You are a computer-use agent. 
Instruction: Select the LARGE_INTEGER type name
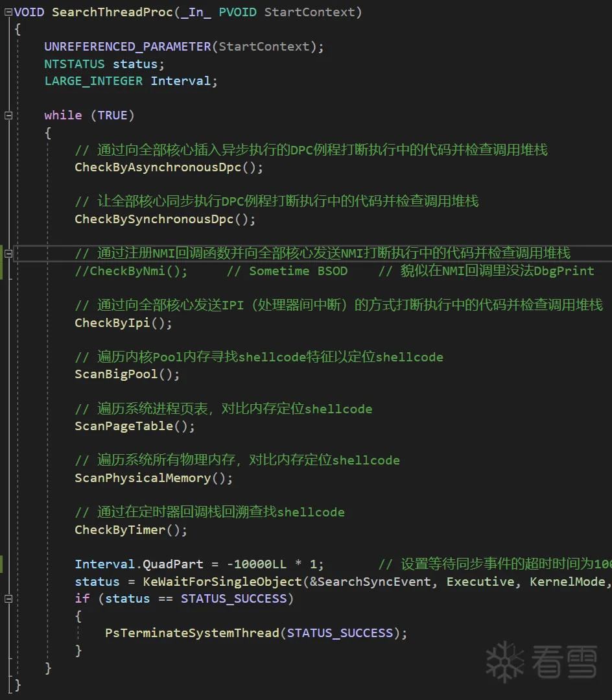93,81
